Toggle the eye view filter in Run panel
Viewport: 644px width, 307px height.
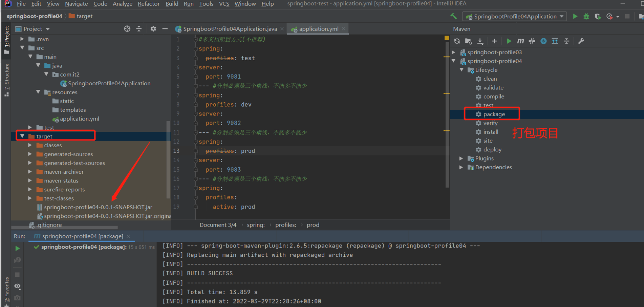(x=17, y=286)
